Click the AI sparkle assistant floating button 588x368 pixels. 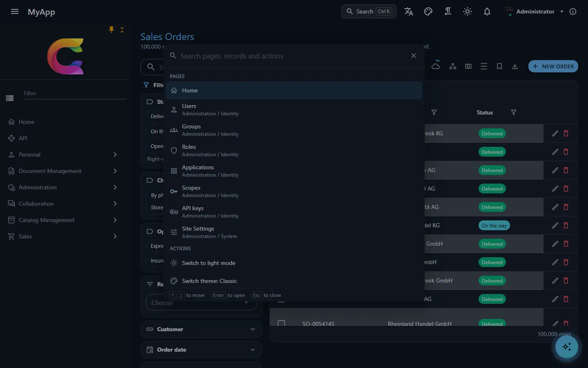tap(567, 347)
